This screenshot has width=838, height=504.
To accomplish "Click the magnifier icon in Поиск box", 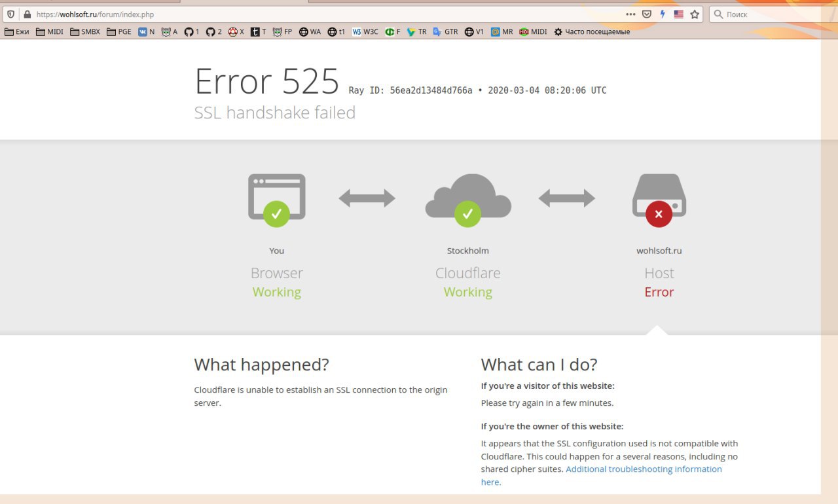I will [x=718, y=14].
